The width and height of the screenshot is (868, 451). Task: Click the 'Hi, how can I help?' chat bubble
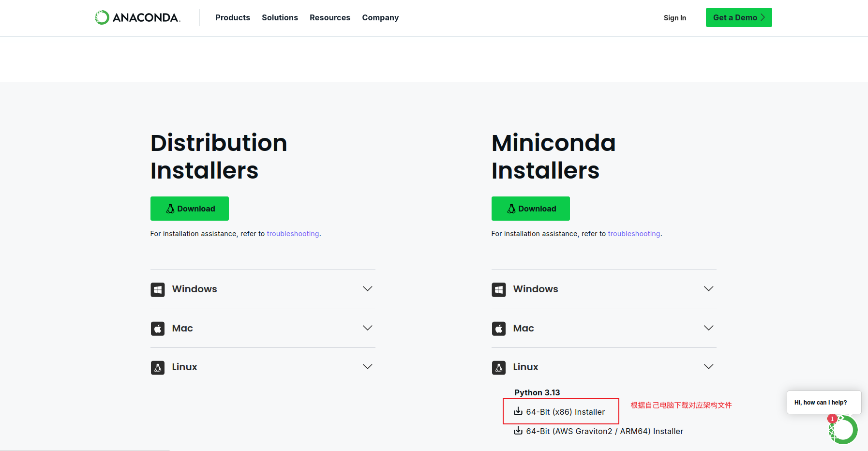point(824,402)
